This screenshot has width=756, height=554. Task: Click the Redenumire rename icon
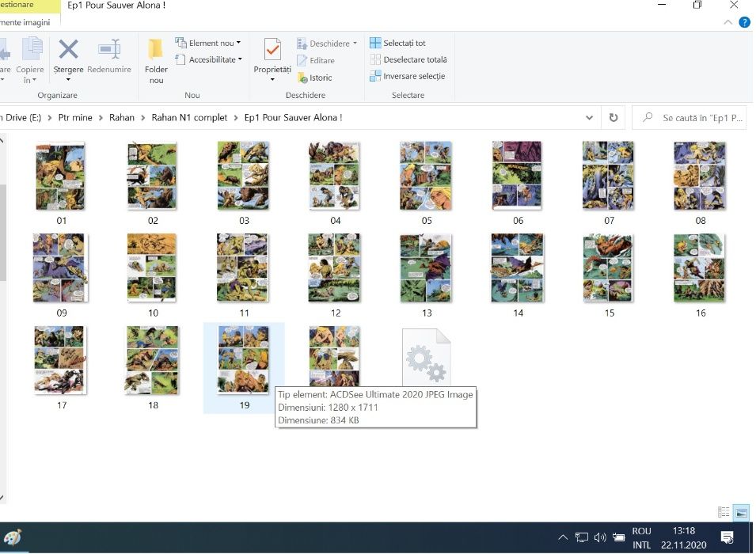(109, 49)
